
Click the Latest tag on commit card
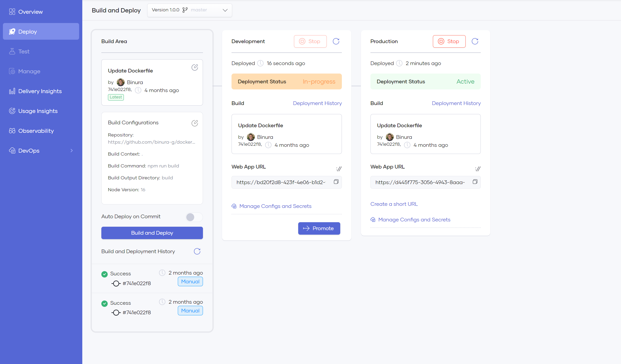(x=116, y=97)
